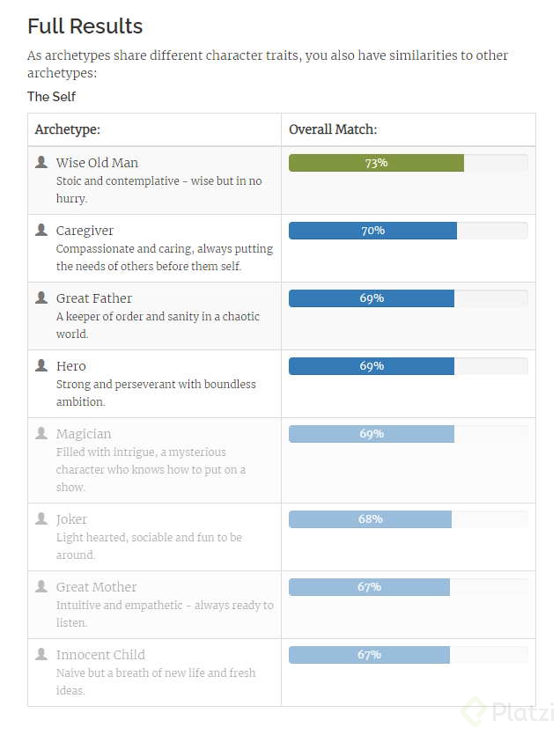Click the green 73% match bar

pyautogui.click(x=376, y=163)
